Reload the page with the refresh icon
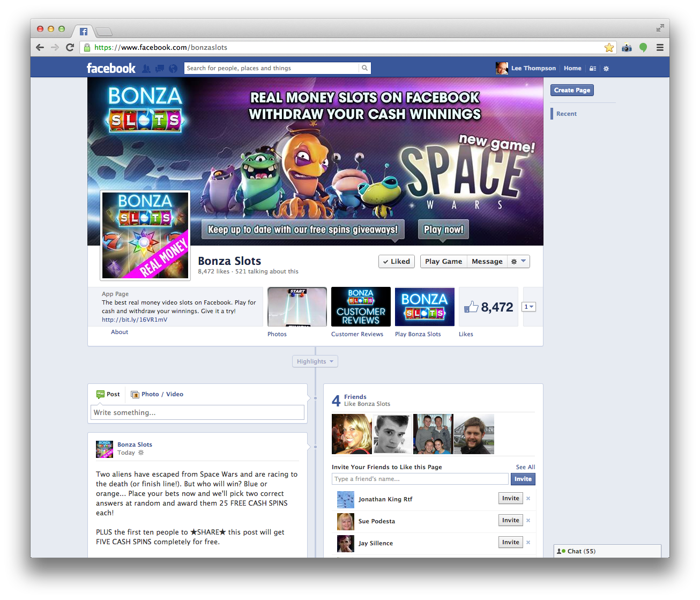 [x=70, y=47]
